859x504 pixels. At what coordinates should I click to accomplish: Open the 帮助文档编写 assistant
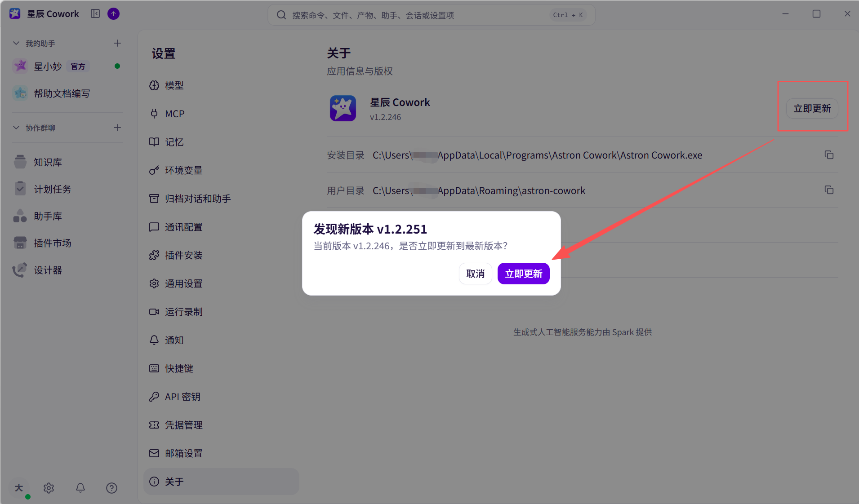[67, 93]
